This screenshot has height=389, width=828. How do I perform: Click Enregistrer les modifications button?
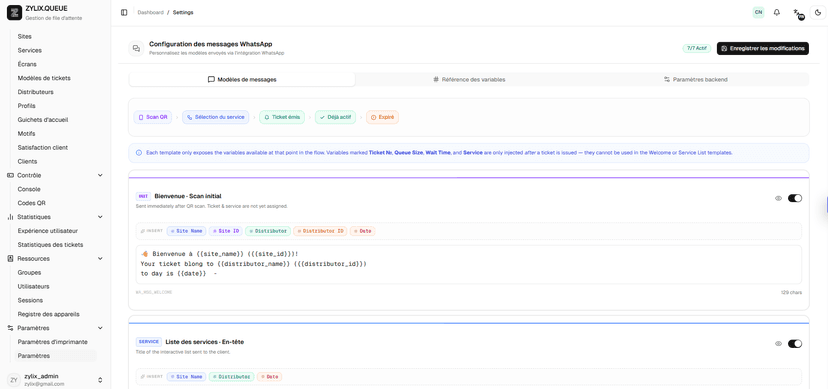763,48
